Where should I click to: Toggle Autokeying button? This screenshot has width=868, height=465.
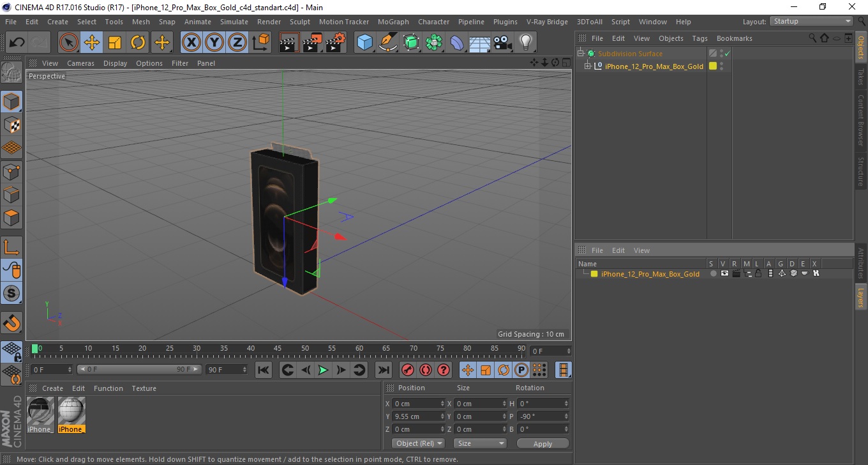click(426, 370)
